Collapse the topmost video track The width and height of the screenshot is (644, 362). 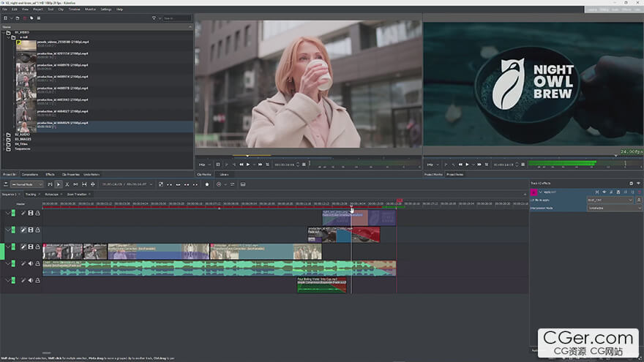7,213
